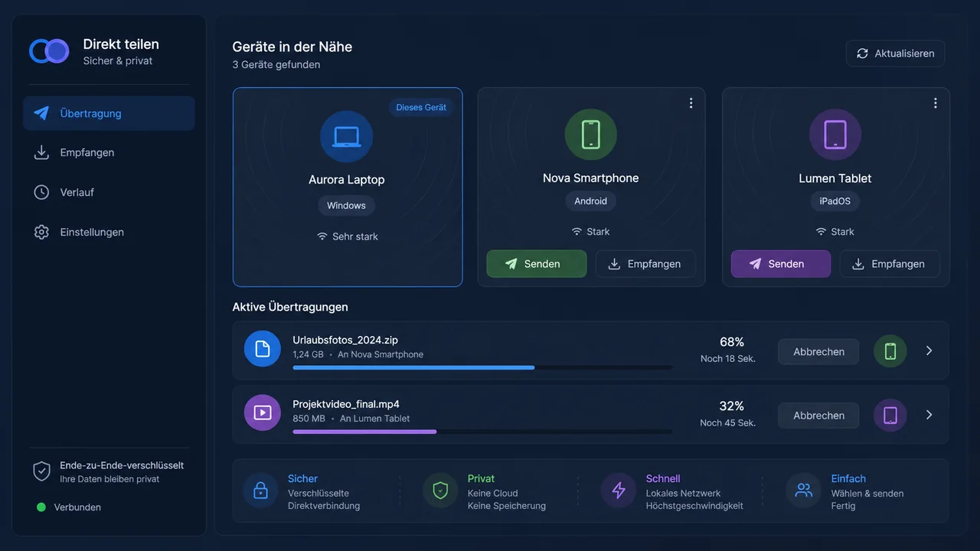Click the iPadOS tag on Lumen Tablet

coord(835,201)
